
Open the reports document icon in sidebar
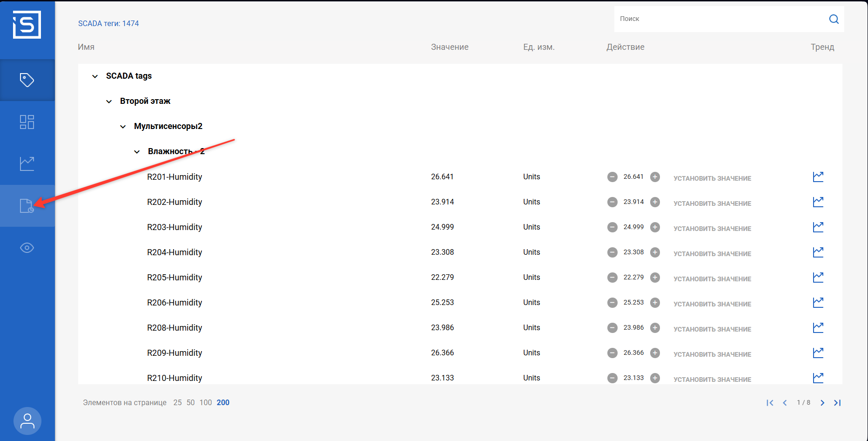coord(27,205)
